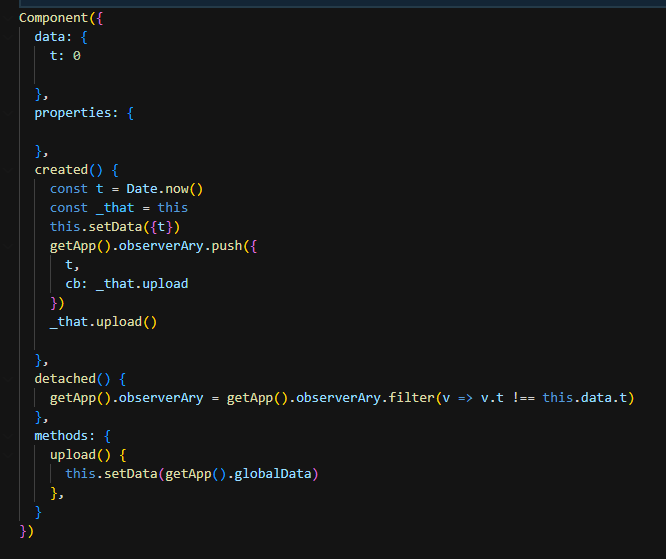This screenshot has width=666, height=559.
Task: Click the detached() lifecycle method name
Action: click(66, 378)
